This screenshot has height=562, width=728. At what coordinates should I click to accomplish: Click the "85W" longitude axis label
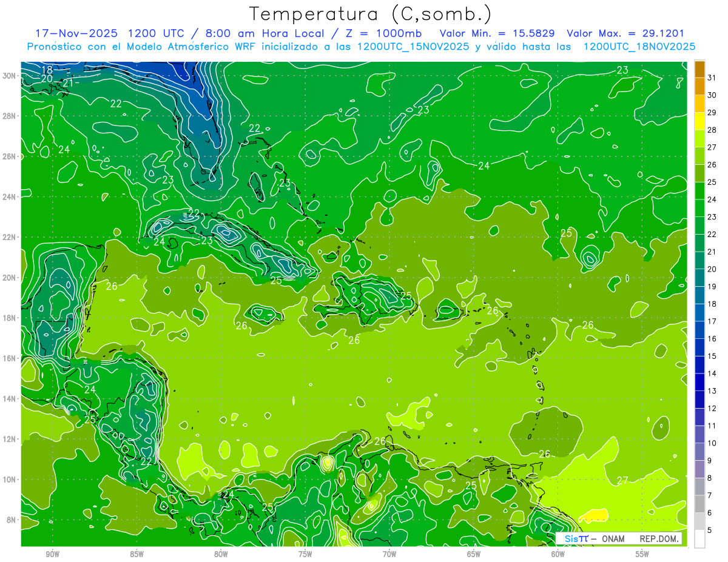136,554
